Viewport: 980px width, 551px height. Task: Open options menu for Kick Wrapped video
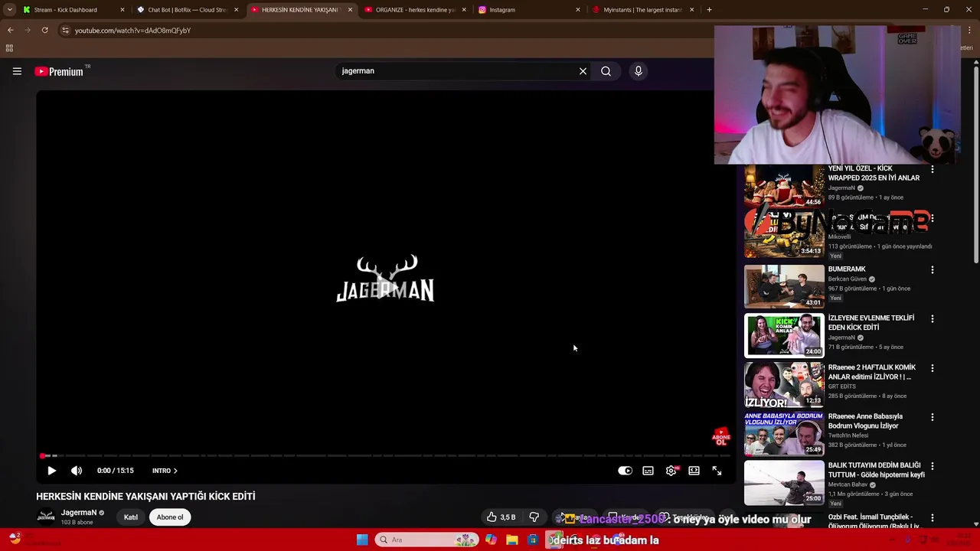coord(932,169)
